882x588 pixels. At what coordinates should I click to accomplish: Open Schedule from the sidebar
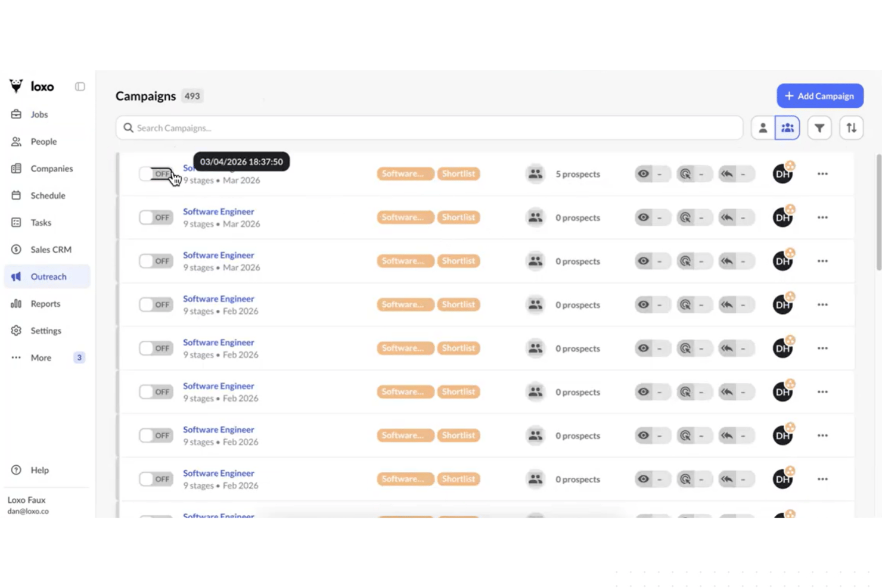click(48, 195)
